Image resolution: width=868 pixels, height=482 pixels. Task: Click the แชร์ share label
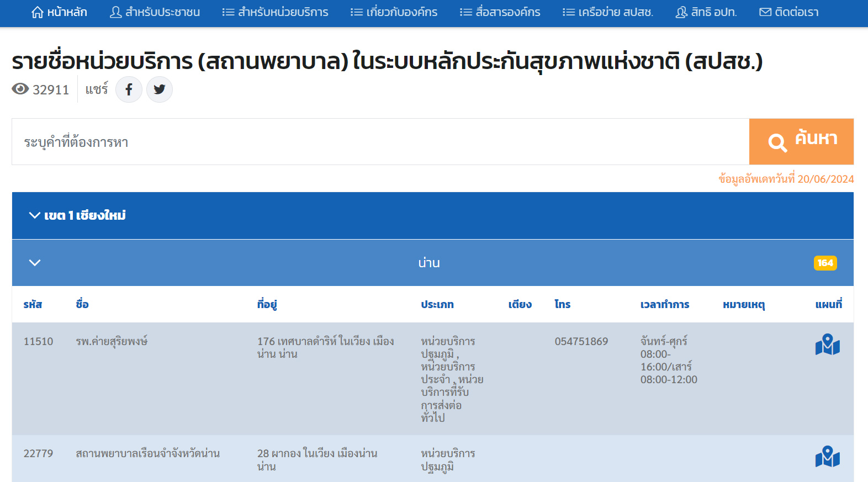[x=97, y=89]
